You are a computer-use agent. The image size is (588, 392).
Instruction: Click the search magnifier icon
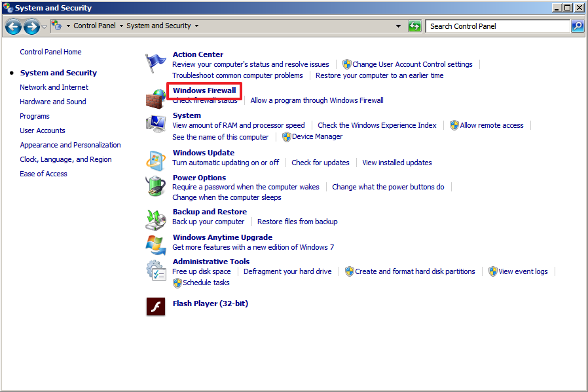click(576, 26)
